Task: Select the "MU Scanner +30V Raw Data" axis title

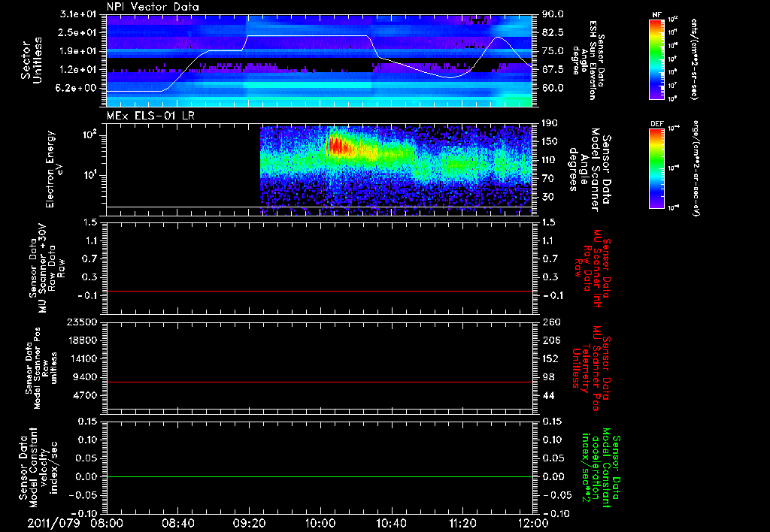Action: [47, 268]
